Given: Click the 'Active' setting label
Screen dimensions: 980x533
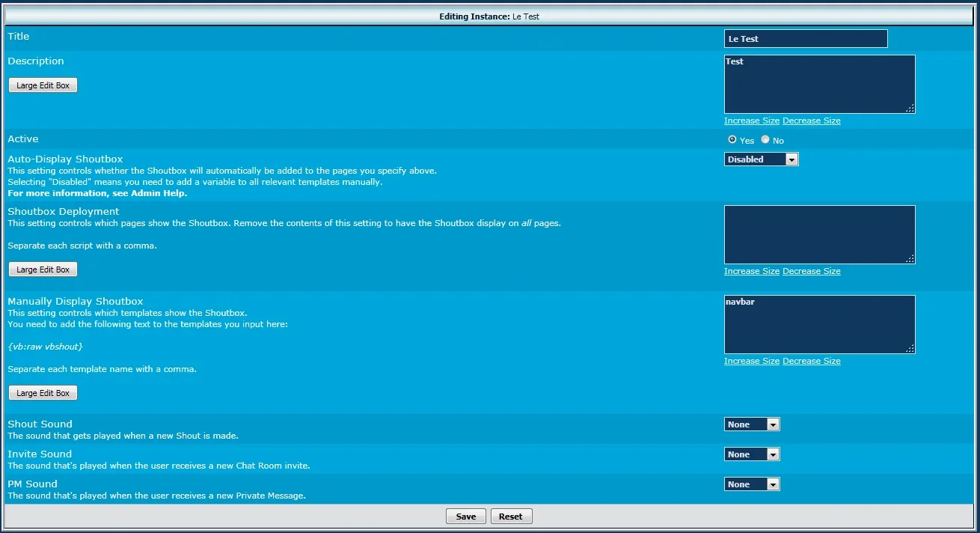Looking at the screenshot, I should click(23, 138).
